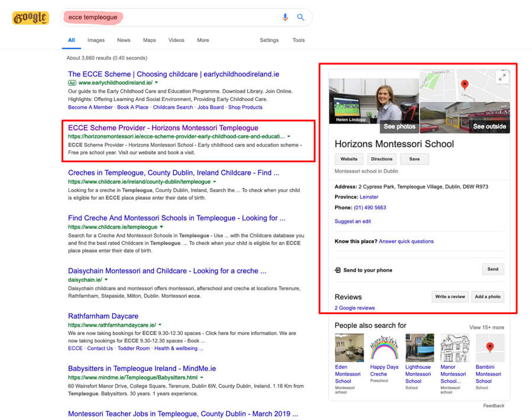The height and width of the screenshot is (420, 532).
Task: Open 'Montessori Teacher Jobs in Templeogue' result
Action: (183, 414)
